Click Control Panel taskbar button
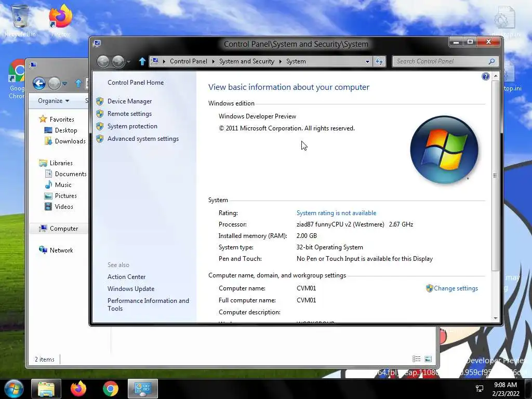Image resolution: width=532 pixels, height=399 pixels. 143,389
